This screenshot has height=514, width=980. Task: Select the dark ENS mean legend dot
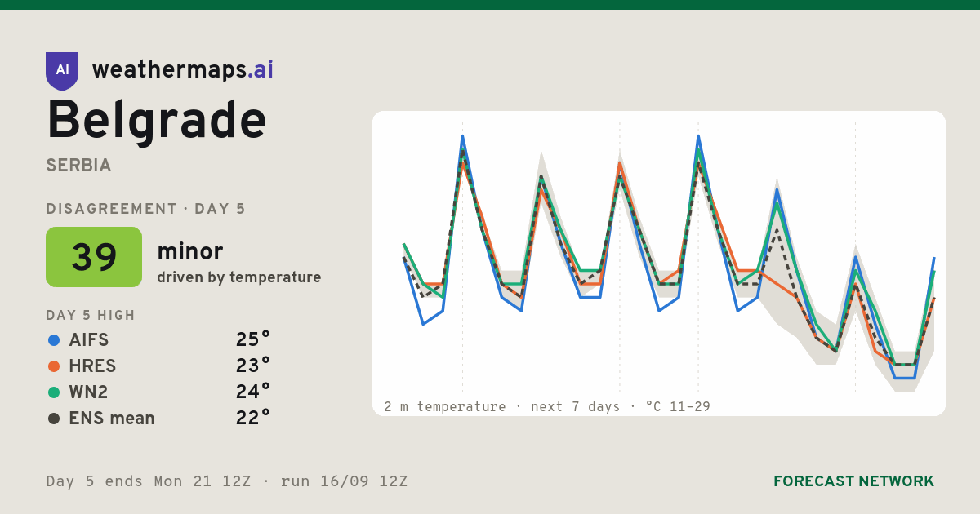(x=54, y=419)
